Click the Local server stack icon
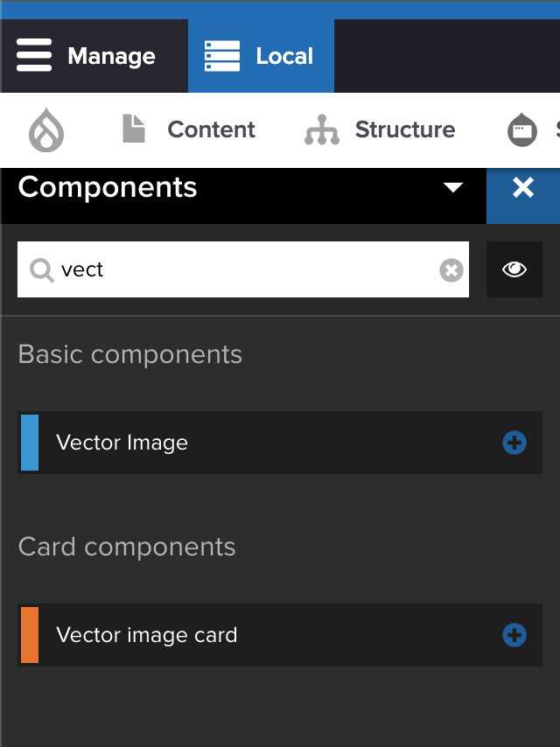 (x=222, y=56)
